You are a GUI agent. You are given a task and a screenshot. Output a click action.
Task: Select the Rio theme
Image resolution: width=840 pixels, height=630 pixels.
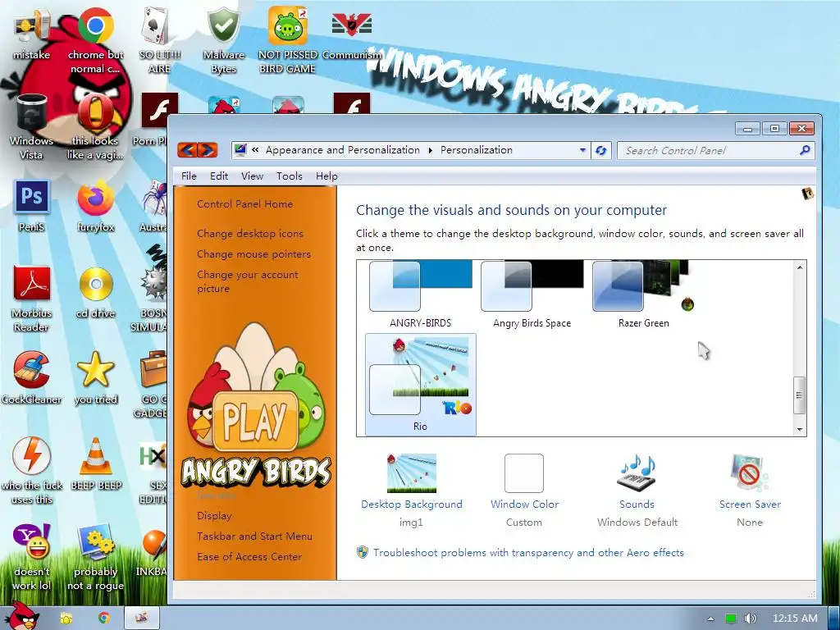[x=421, y=384]
